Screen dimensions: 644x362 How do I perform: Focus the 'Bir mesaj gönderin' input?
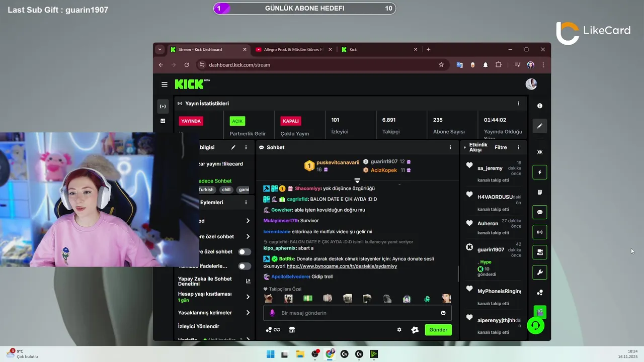click(x=357, y=313)
